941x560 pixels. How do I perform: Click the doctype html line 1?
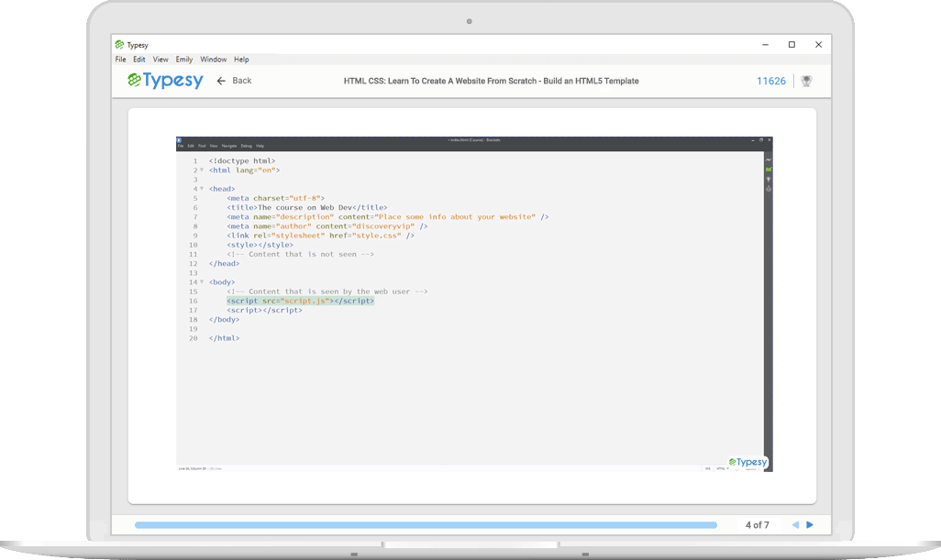[242, 160]
